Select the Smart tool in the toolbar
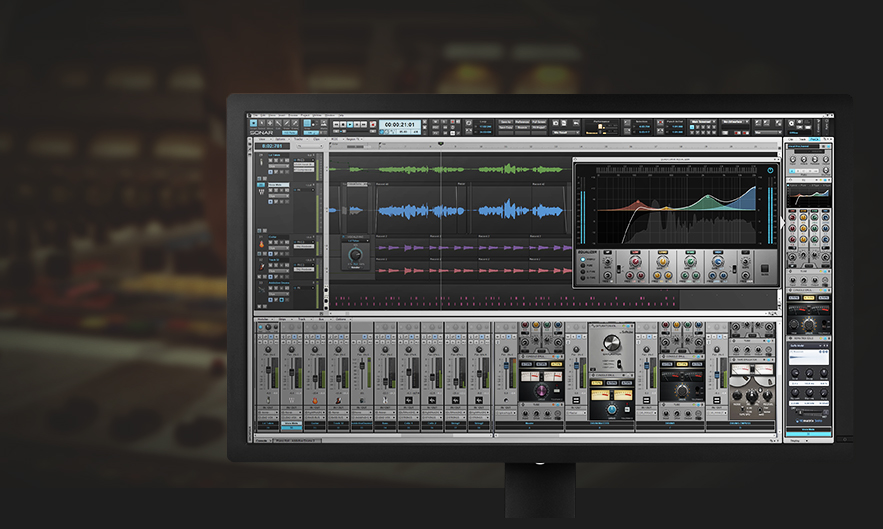This screenshot has width=883, height=529. 253,123
